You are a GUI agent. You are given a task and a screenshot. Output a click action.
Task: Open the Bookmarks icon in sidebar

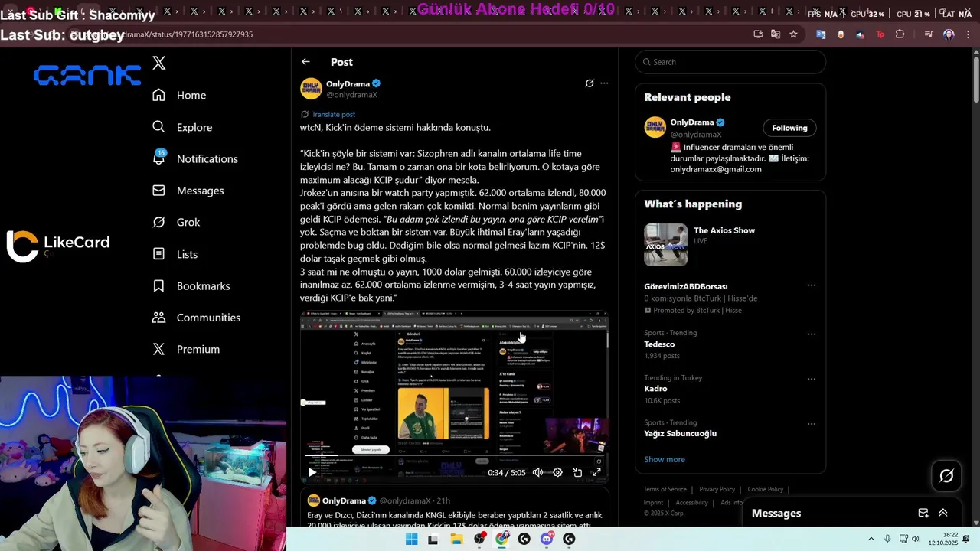coord(158,285)
